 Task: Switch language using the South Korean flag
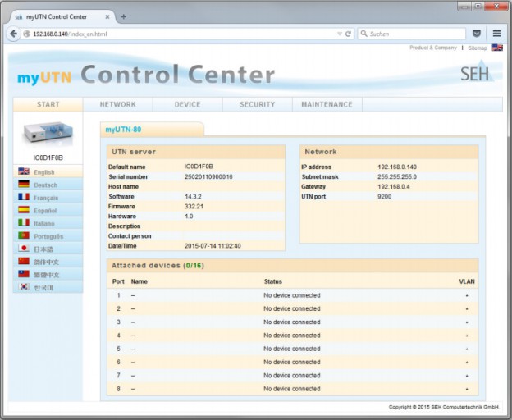[x=24, y=286]
